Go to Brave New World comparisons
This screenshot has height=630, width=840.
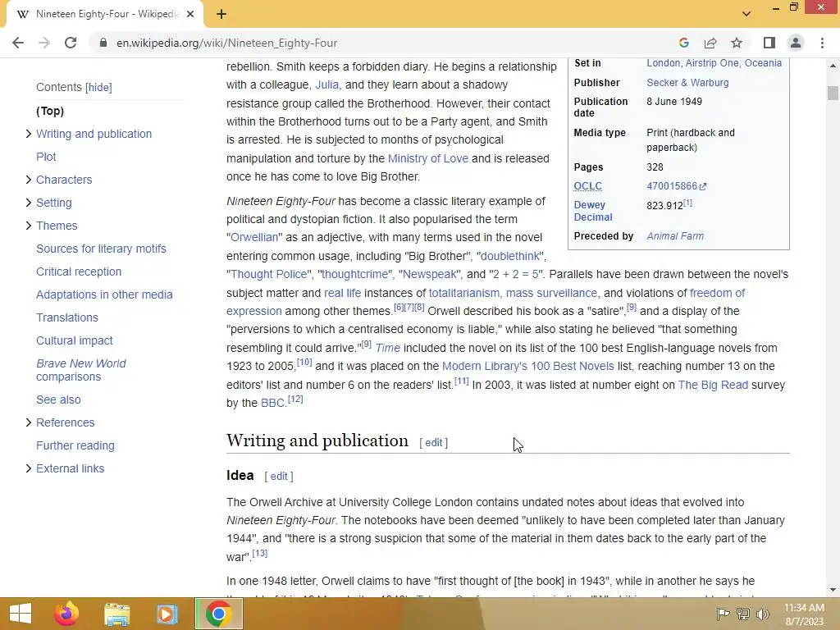coord(81,370)
